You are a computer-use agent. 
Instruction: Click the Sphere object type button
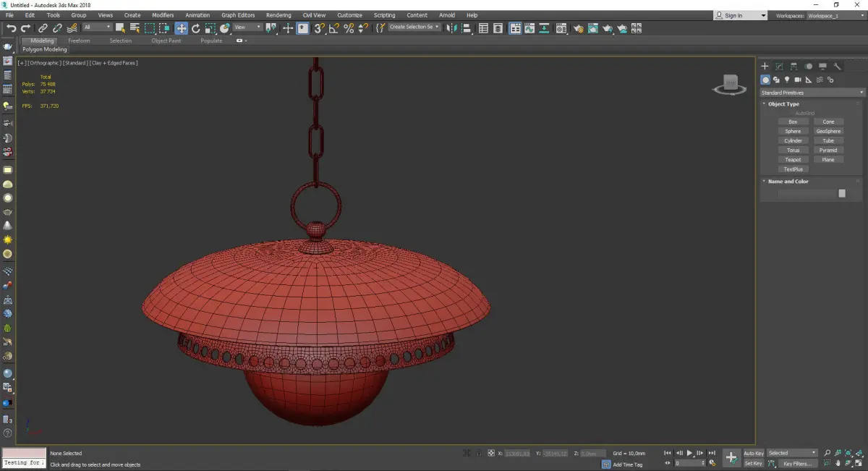[x=793, y=132]
